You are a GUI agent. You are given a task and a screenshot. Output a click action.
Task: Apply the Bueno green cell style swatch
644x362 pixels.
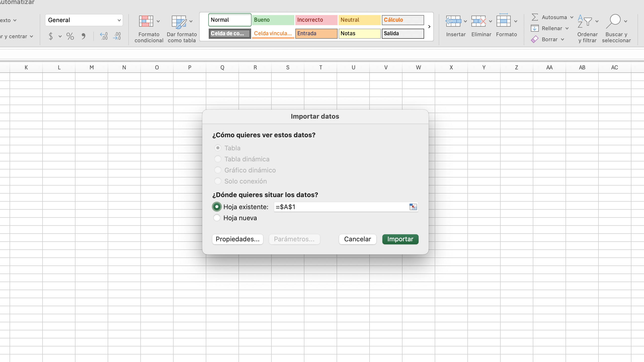(x=273, y=20)
